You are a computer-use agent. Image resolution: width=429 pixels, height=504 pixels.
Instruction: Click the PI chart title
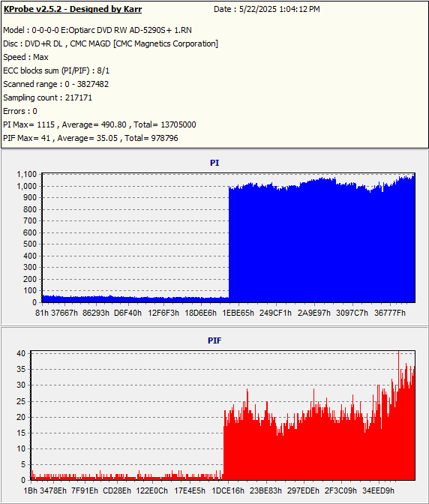pyautogui.click(x=214, y=163)
